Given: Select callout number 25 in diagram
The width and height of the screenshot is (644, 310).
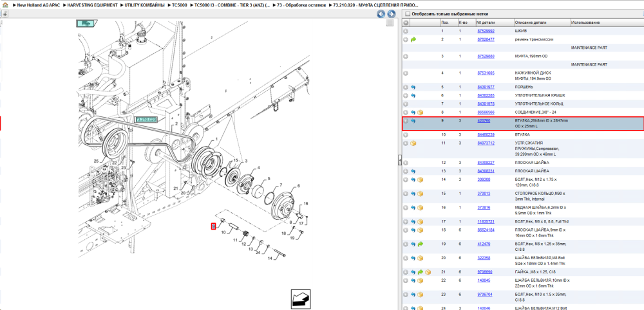Looking at the screenshot, I should click(x=96, y=161).
